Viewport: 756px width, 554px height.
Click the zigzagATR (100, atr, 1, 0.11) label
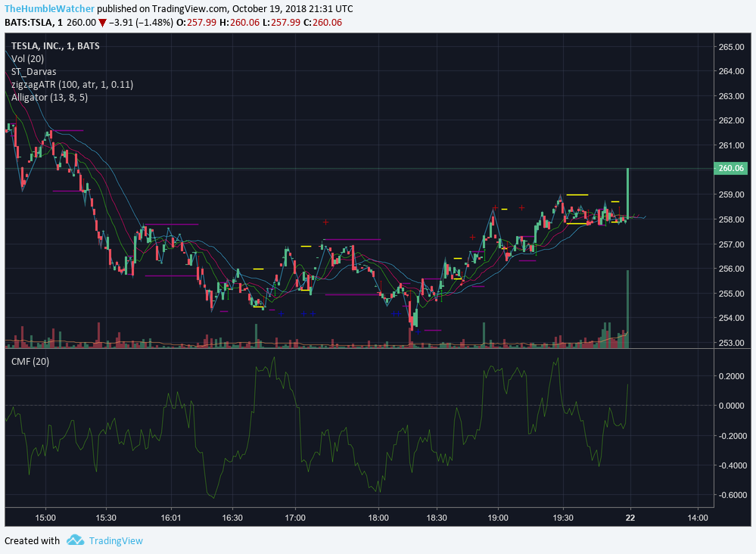(x=73, y=84)
